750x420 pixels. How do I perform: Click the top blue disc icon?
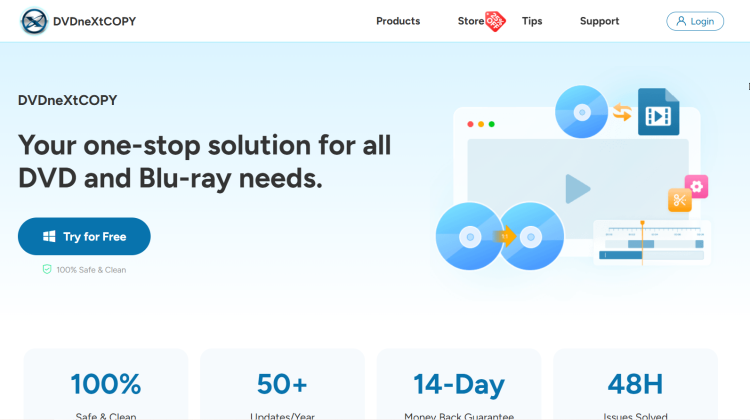582,112
